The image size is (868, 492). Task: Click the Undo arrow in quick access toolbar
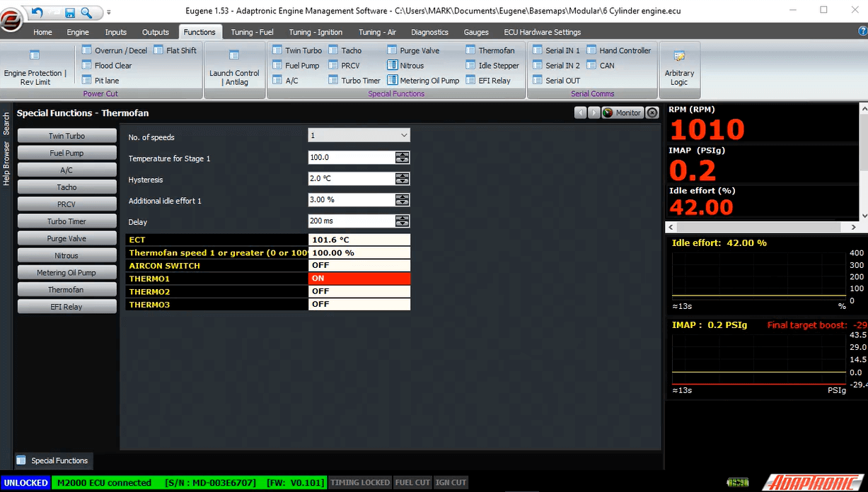click(x=37, y=12)
